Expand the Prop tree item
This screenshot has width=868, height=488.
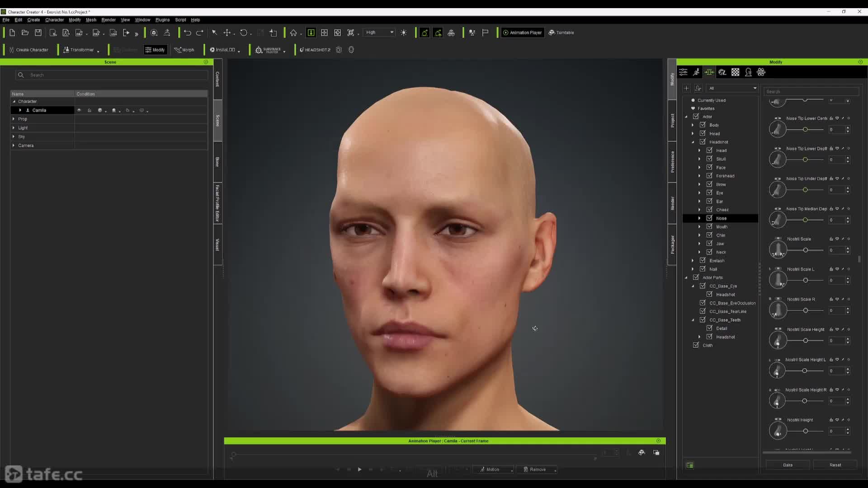14,119
